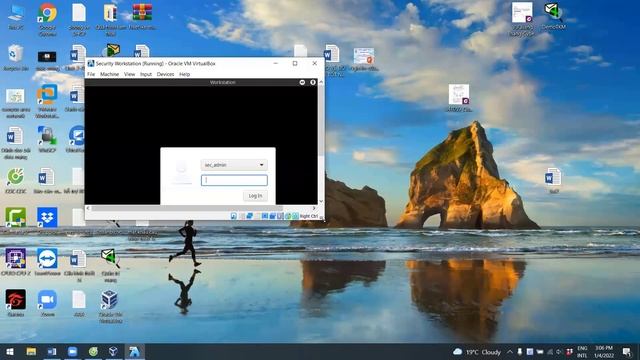Select the WinSCP desktop shortcut

[x=47, y=140]
